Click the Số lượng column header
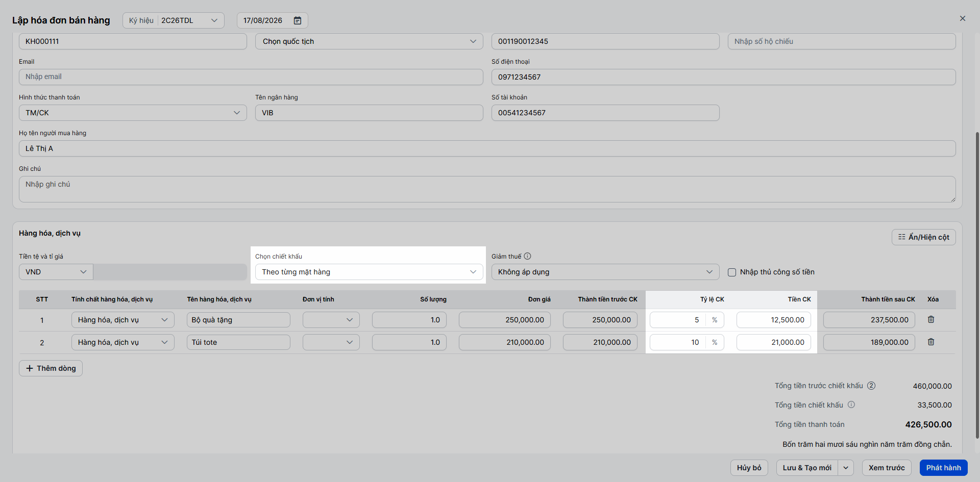980x482 pixels. (x=433, y=299)
